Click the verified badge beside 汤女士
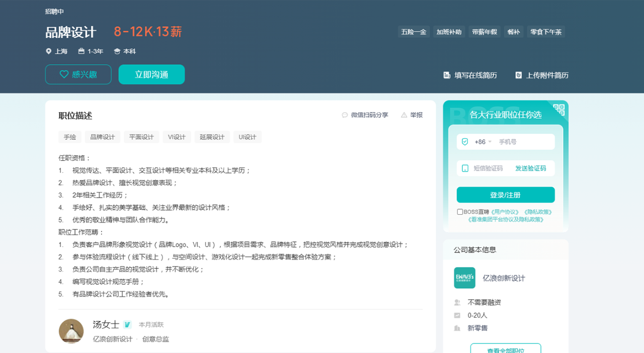 pos(127,325)
